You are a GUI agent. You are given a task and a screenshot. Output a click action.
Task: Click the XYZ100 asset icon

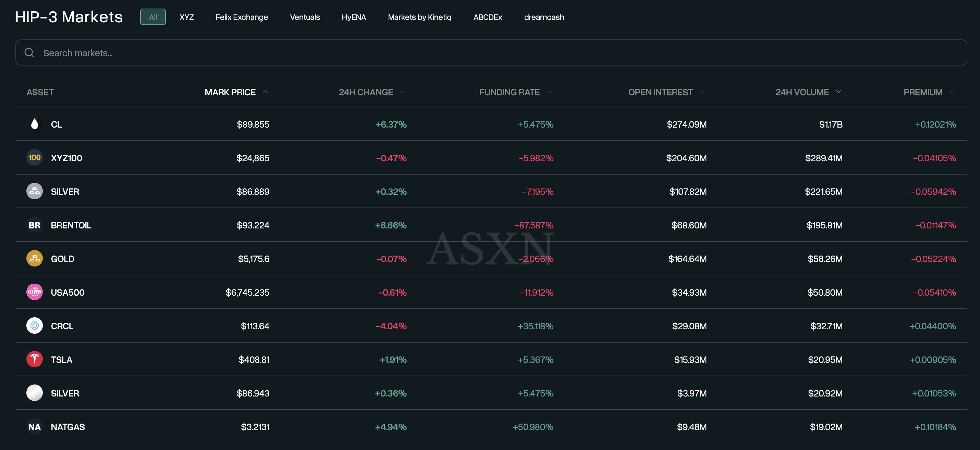tap(34, 158)
